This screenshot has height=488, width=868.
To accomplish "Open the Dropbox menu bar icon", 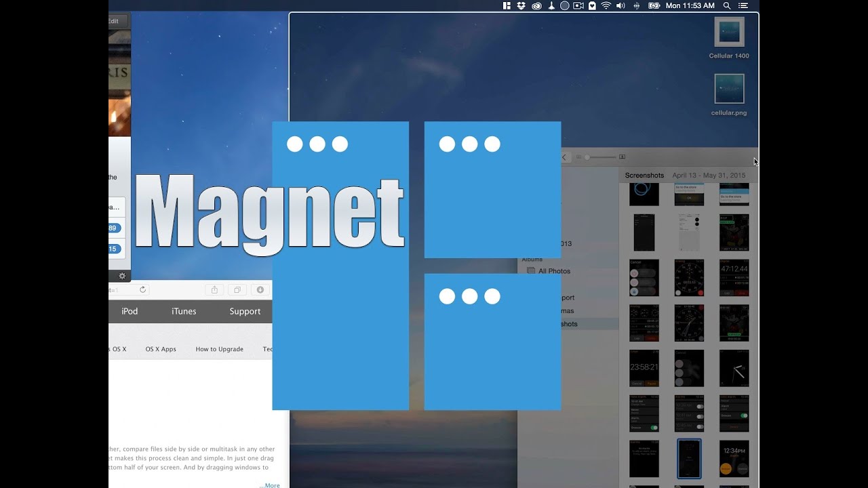I will click(521, 5).
